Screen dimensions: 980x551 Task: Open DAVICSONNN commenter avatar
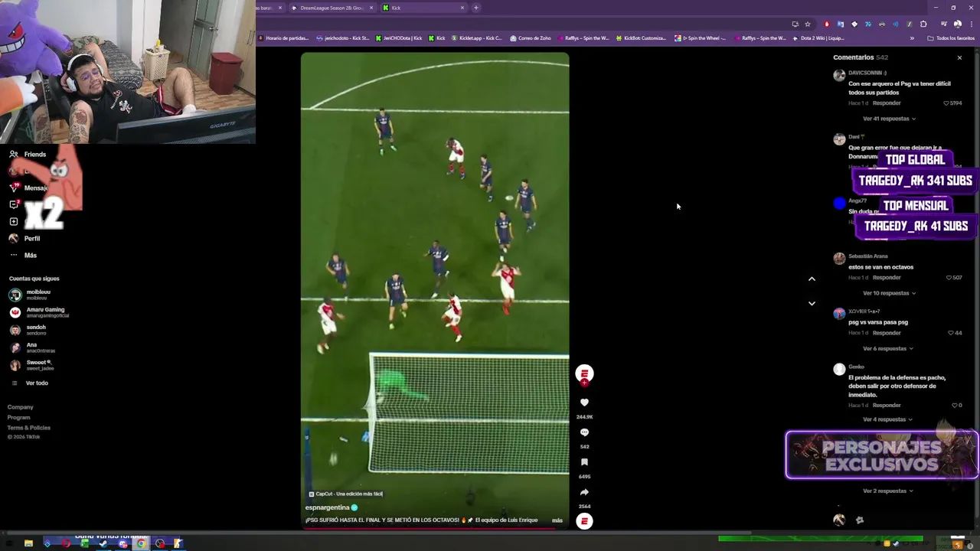839,76
